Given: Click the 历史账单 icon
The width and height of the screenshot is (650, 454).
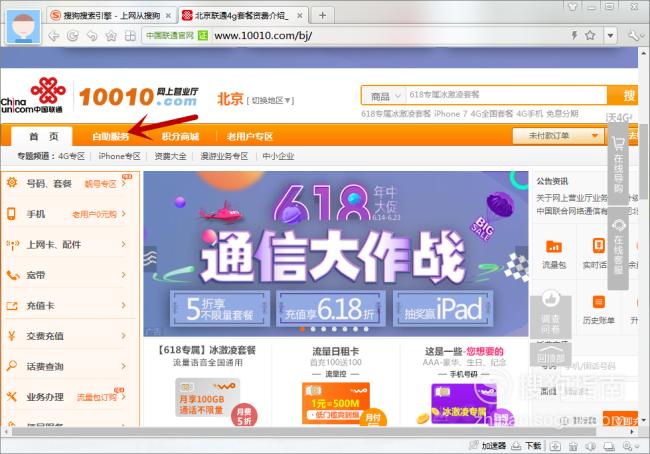Looking at the screenshot, I should [x=598, y=302].
